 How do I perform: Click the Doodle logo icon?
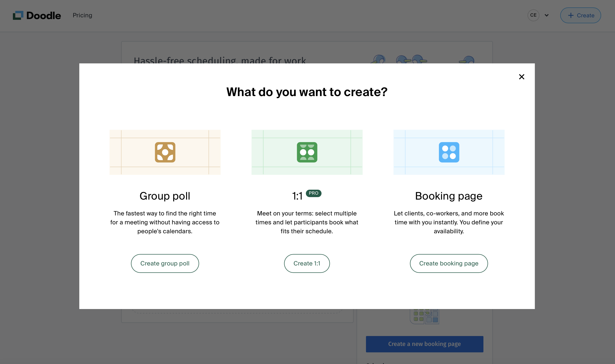pos(18,15)
